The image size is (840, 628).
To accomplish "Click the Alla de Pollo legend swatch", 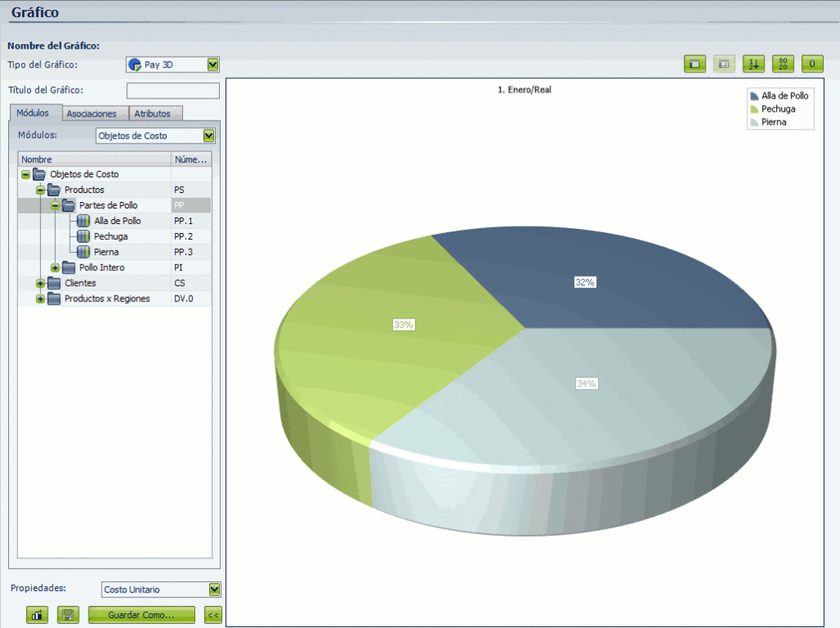I will [x=754, y=96].
